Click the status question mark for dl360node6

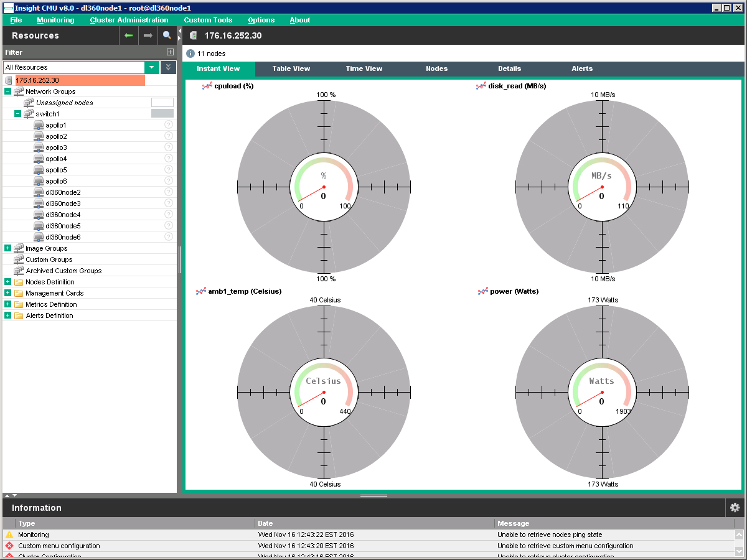[169, 237]
